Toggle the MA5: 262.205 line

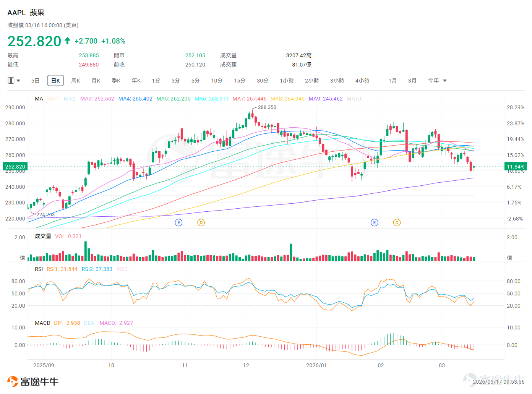coord(174,99)
